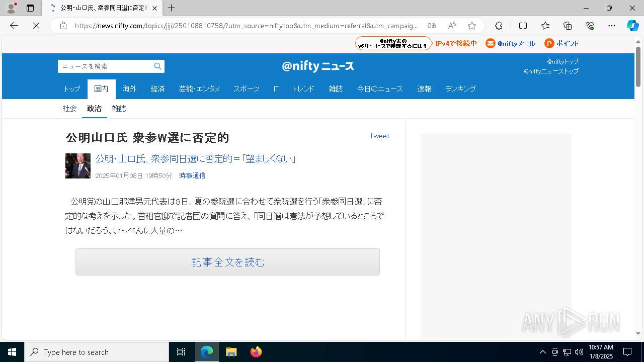Viewport: 644px width, 362px height.
Task: Open the IPv4で接続中 link
Action: coord(456,44)
